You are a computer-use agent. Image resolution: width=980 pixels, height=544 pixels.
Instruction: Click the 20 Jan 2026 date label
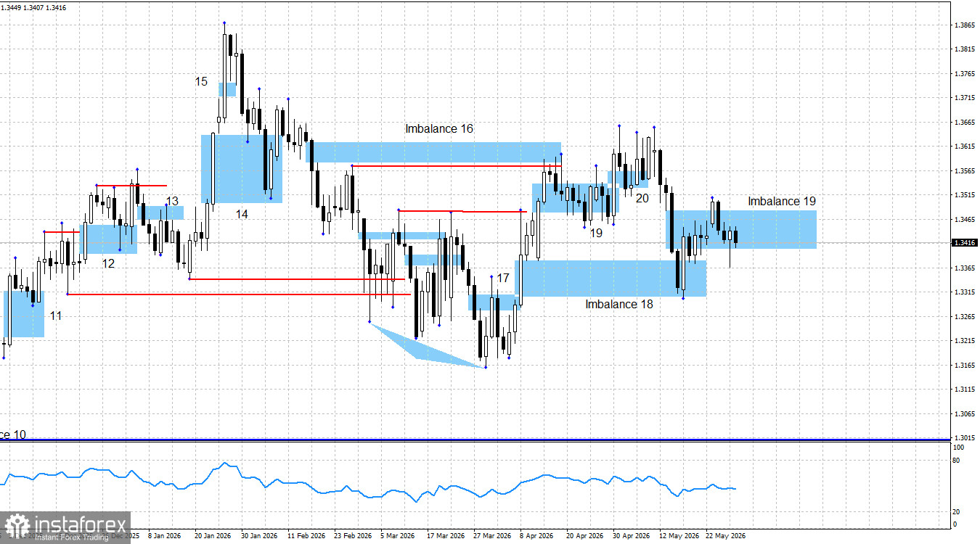click(x=212, y=536)
